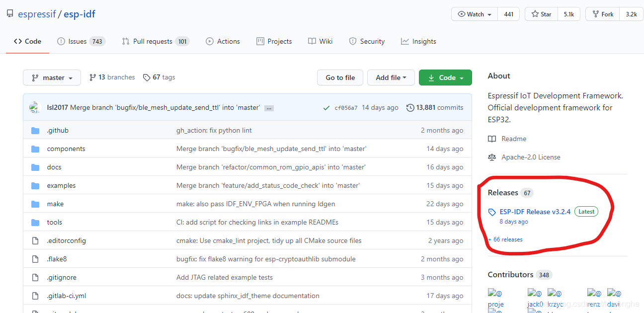Click the Go to file button

(340, 78)
